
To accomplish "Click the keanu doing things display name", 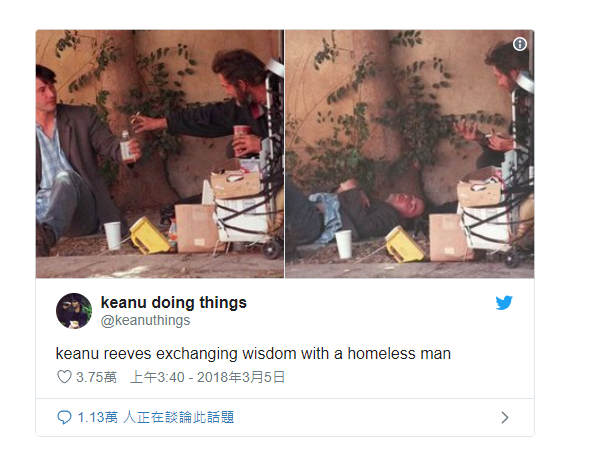I will (174, 302).
